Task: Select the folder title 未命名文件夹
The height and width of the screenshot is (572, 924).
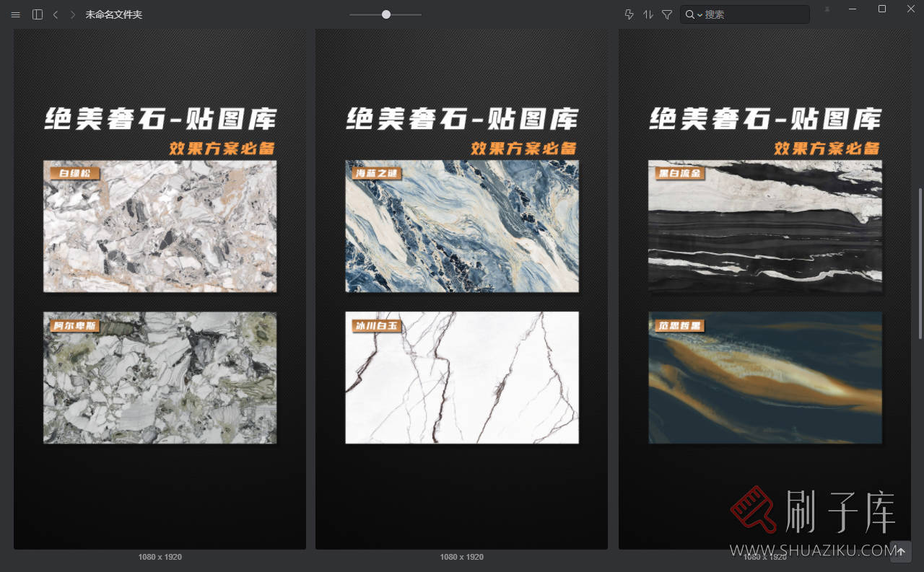Action: pos(114,14)
